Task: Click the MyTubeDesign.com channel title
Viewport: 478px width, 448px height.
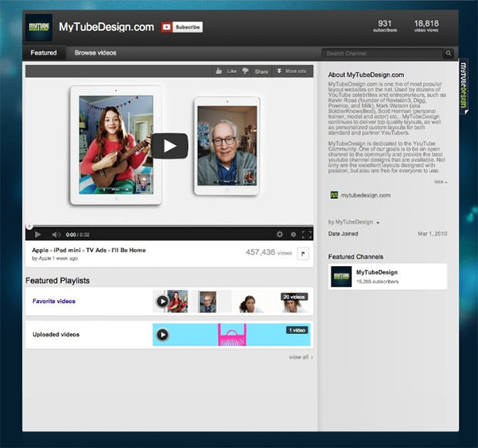Action: [x=106, y=27]
